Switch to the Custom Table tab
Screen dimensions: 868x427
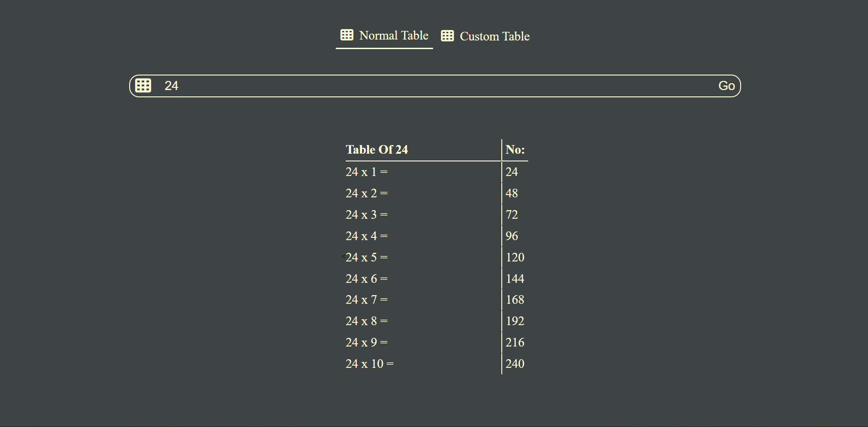[485, 36]
